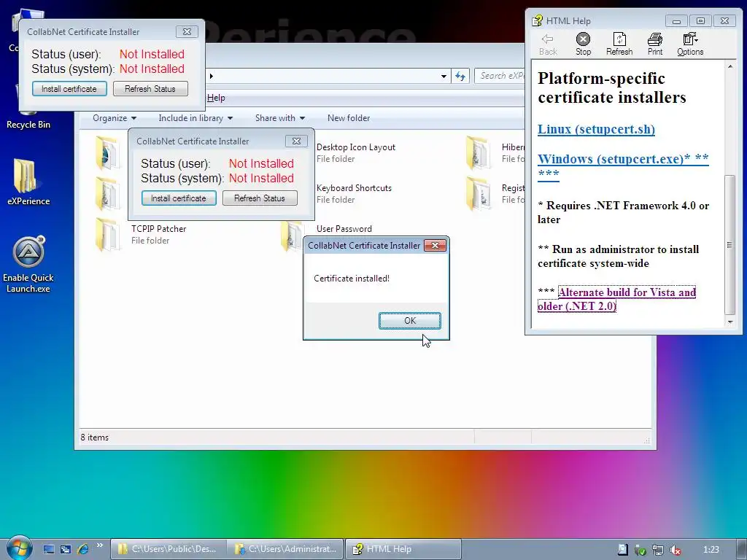Close the top-left CollabNet Certificate Installer window
Image resolution: width=747 pixels, height=560 pixels.
187,32
